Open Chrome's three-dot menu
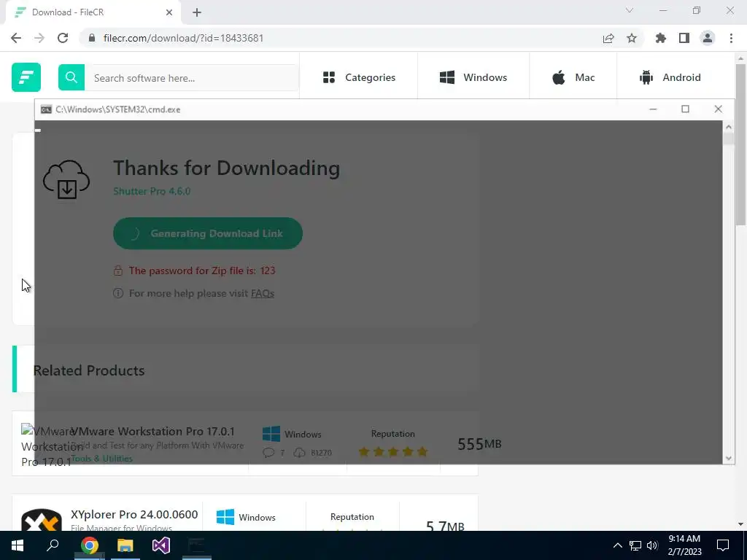Screen dimensions: 747x560 (731, 38)
